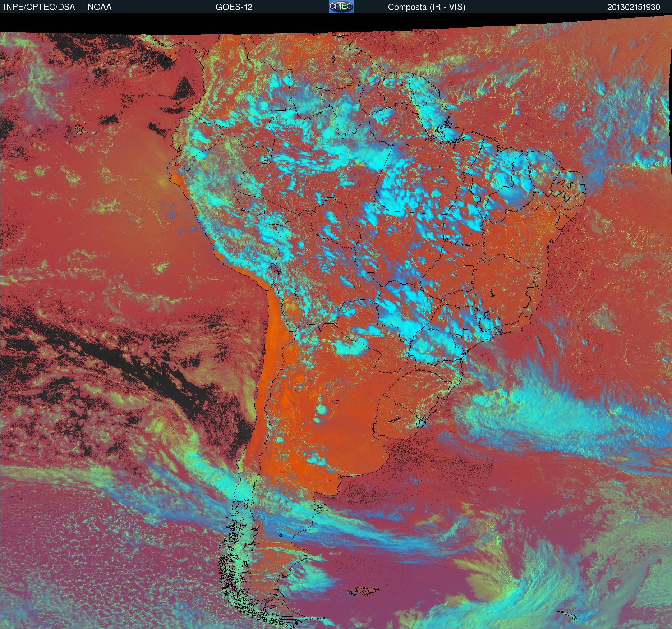Click the 'INPE/CPTEC/DSA' header text

point(39,7)
